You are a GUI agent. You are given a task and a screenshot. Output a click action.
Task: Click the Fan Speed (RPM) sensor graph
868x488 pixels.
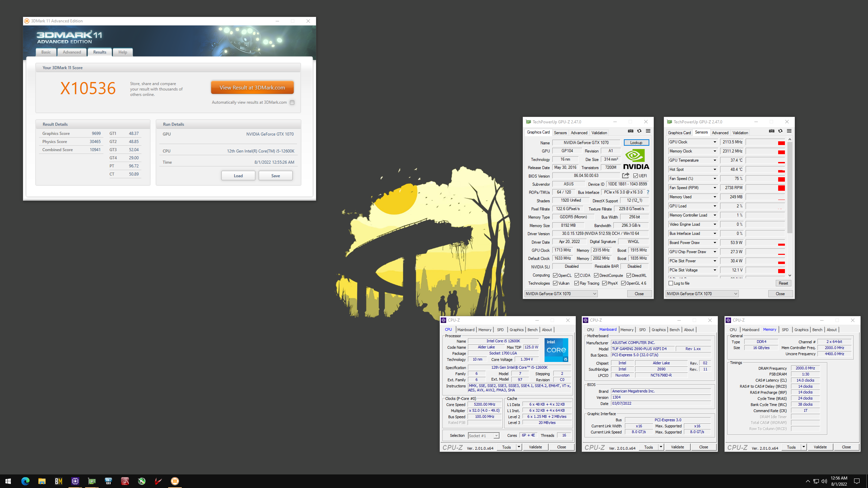click(x=765, y=188)
